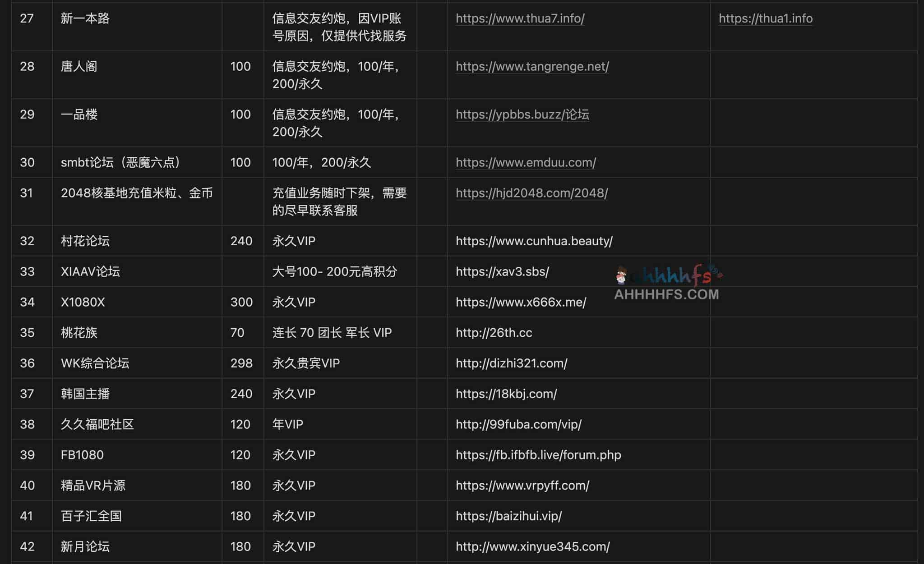
Task: Visit the vrpyff.com link for 精品VR片源
Action: 522,486
